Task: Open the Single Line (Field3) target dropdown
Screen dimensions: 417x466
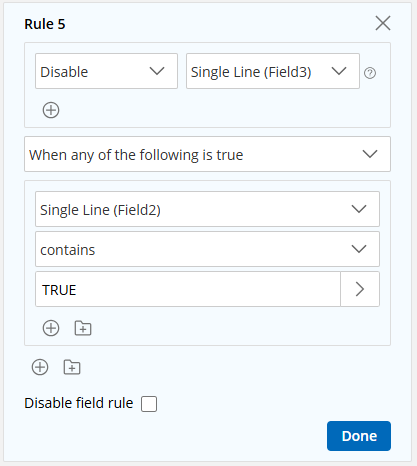Action: click(x=273, y=71)
